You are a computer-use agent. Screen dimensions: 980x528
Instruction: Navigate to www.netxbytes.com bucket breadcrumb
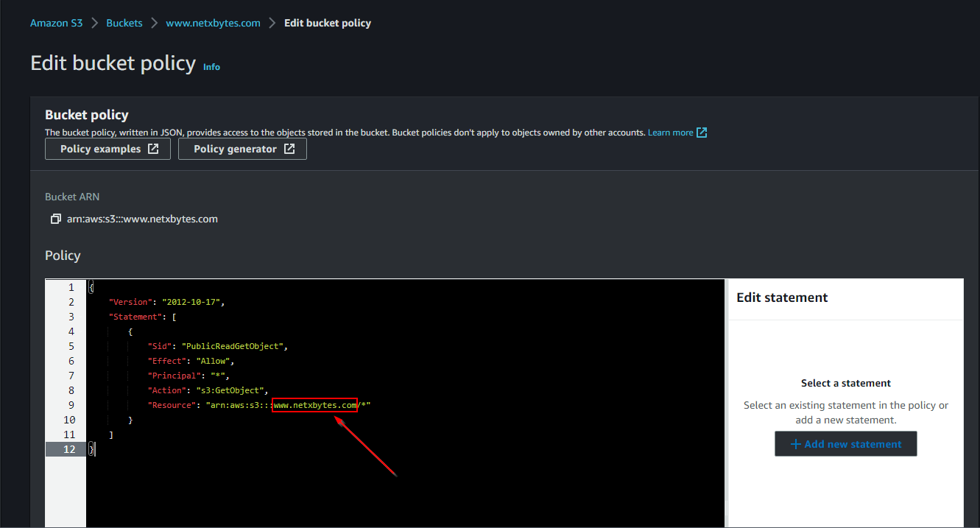(213, 23)
